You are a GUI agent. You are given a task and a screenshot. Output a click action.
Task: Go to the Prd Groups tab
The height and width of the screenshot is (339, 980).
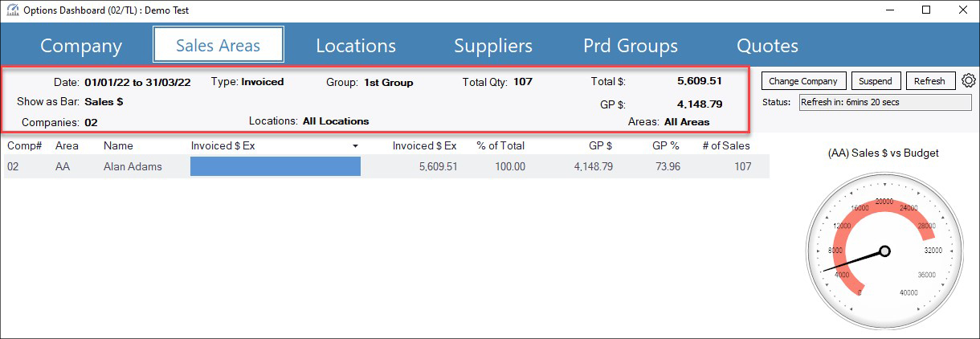point(631,46)
